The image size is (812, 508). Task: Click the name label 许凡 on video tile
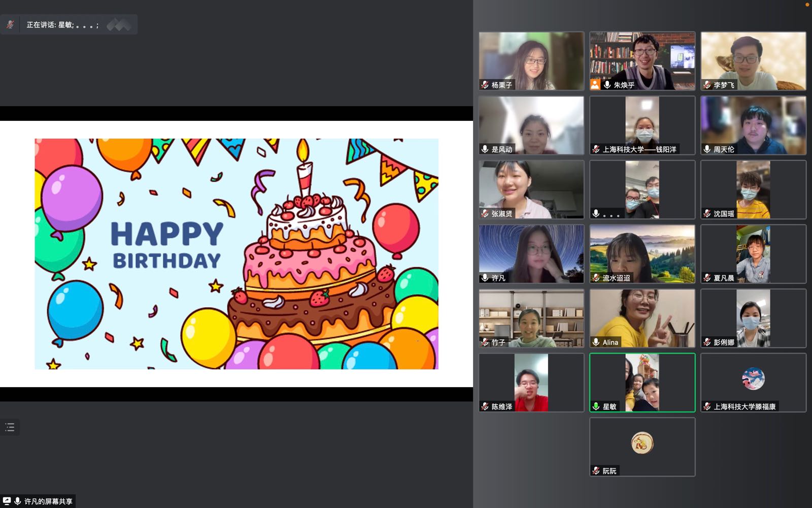[x=498, y=278]
